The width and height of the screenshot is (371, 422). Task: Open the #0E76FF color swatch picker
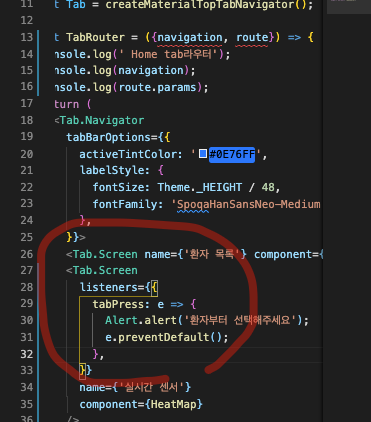coord(203,154)
